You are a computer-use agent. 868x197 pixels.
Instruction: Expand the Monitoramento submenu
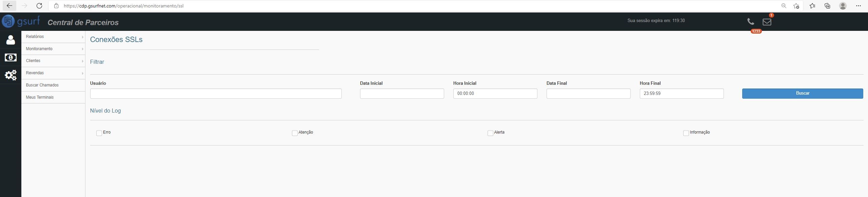[53, 49]
